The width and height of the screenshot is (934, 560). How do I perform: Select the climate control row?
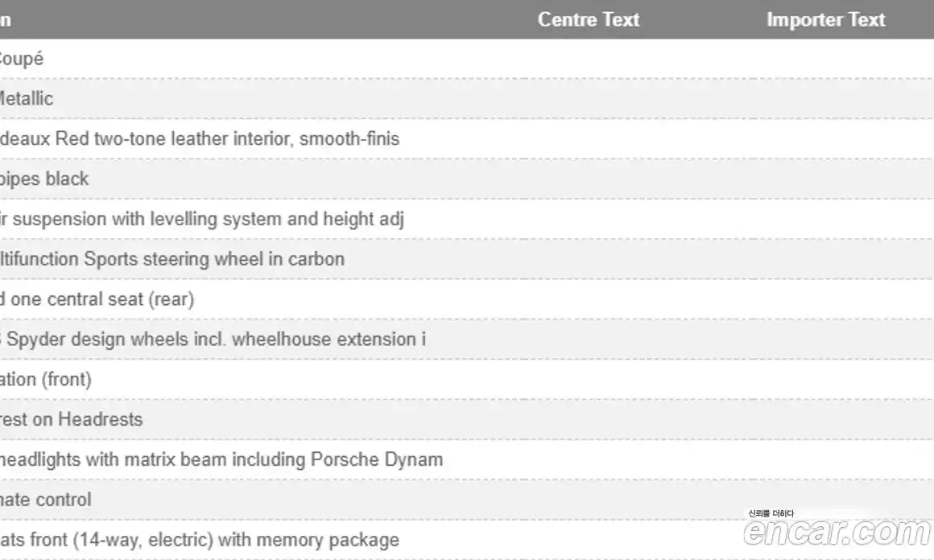(46, 500)
